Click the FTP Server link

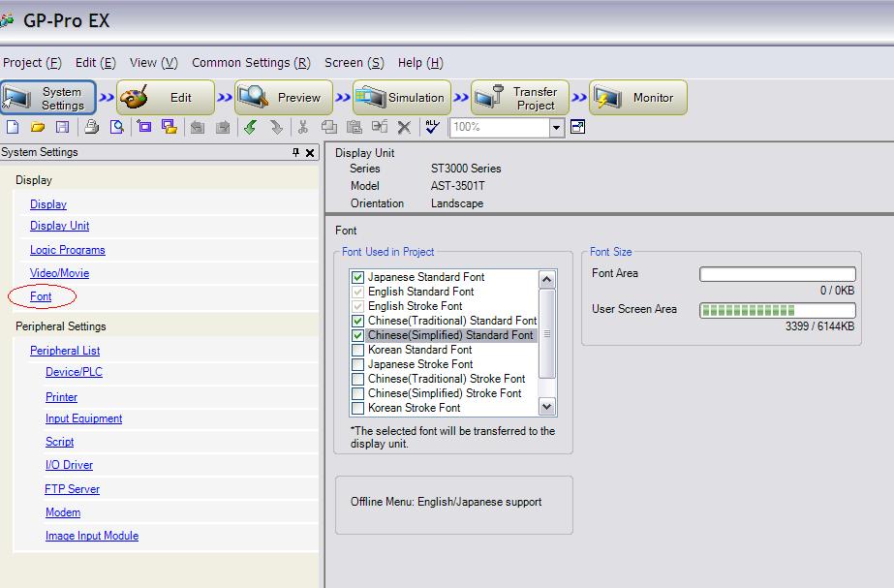(x=72, y=489)
